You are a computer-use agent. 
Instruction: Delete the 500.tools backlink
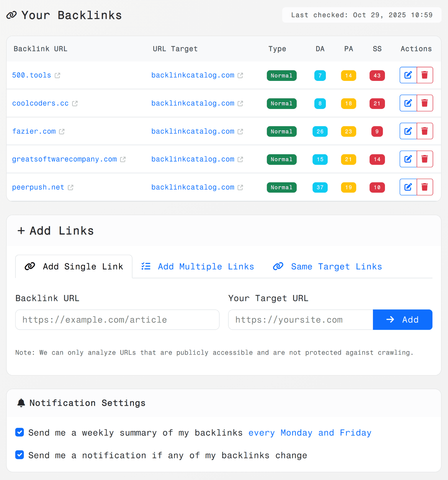tap(425, 75)
